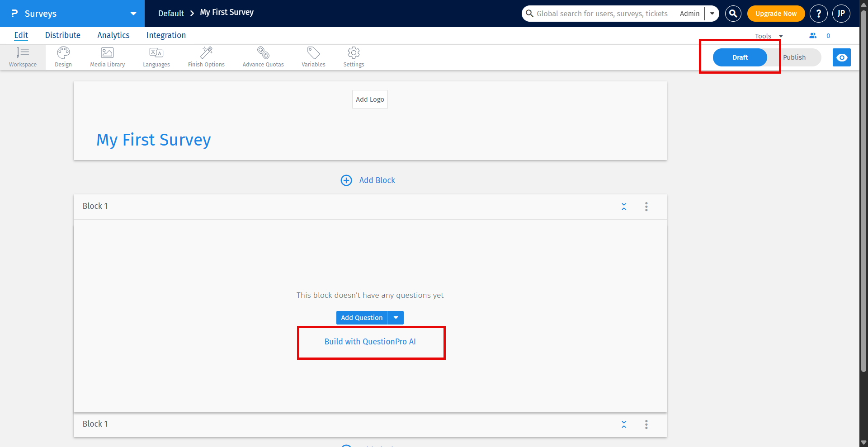Image resolution: width=868 pixels, height=447 pixels.
Task: Open global search with the magnifier icon
Action: click(732, 14)
